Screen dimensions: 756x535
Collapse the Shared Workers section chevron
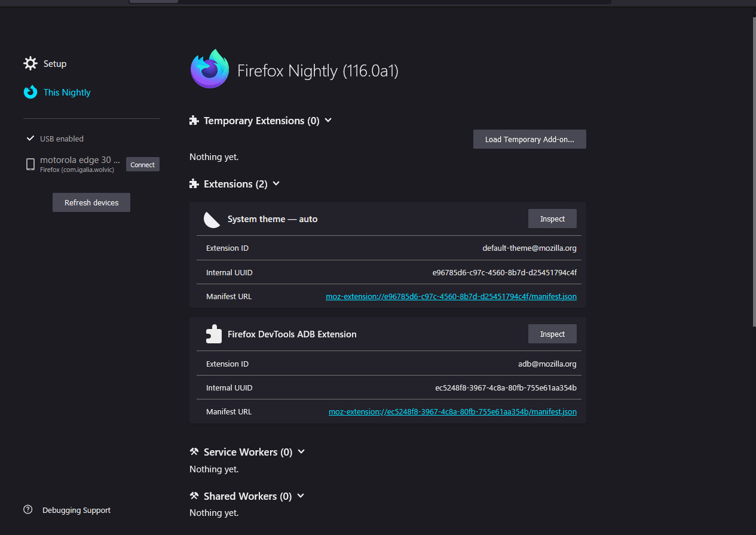(301, 496)
